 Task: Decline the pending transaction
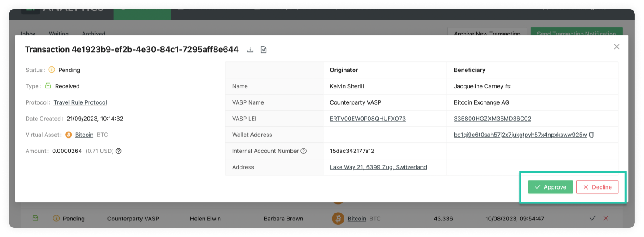pyautogui.click(x=597, y=187)
